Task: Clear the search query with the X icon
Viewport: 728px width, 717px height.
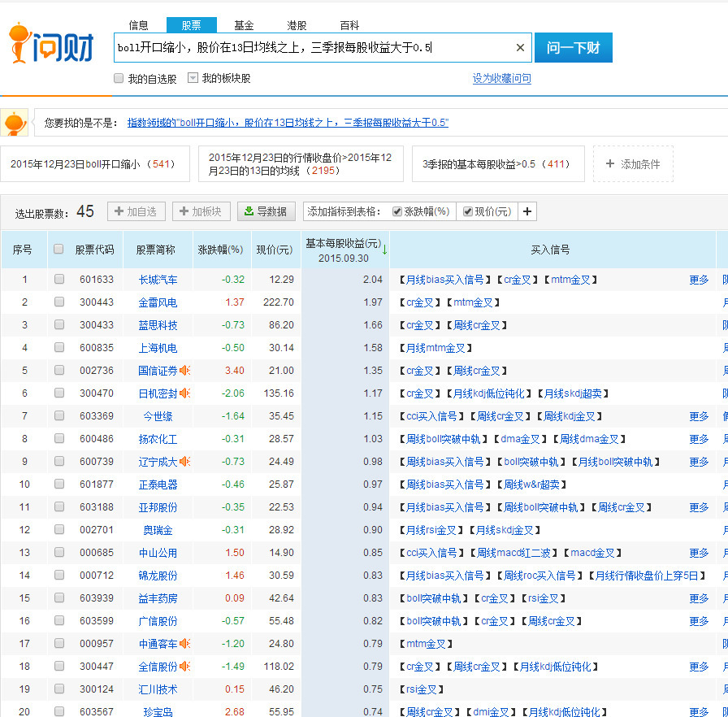Action: pos(520,47)
